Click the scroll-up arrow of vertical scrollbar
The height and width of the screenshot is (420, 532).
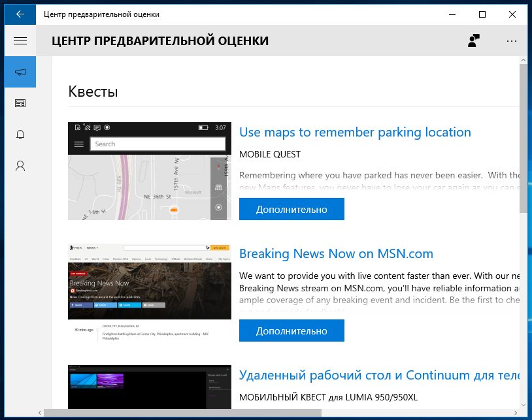[x=524, y=60]
